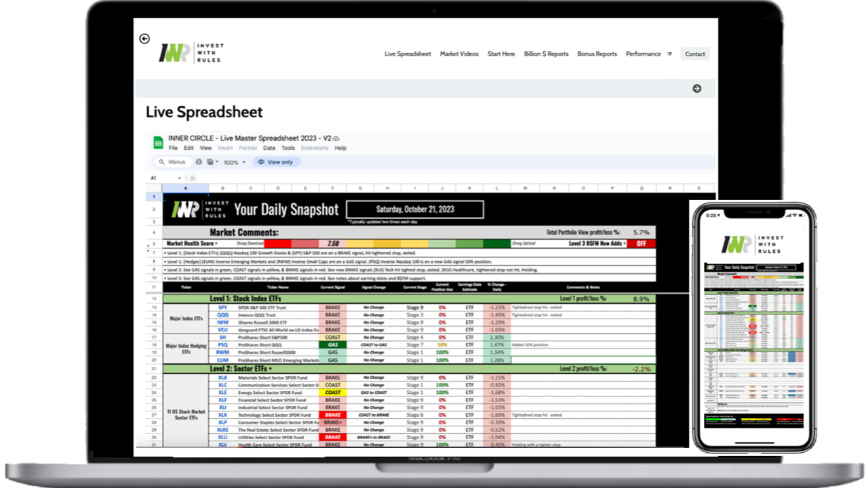Image resolution: width=868 pixels, height=488 pixels.
Task: Open the Tools menu
Action: tap(288, 148)
